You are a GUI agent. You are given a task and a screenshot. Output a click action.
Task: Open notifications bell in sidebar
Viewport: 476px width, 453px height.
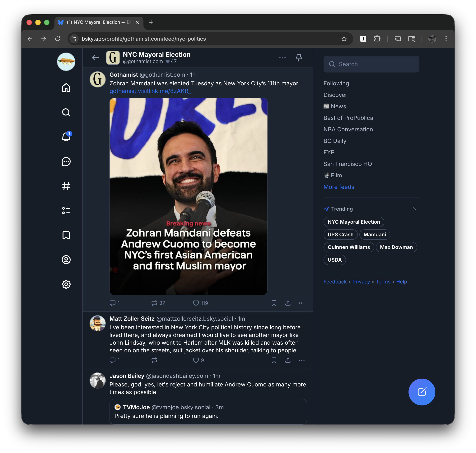66,137
